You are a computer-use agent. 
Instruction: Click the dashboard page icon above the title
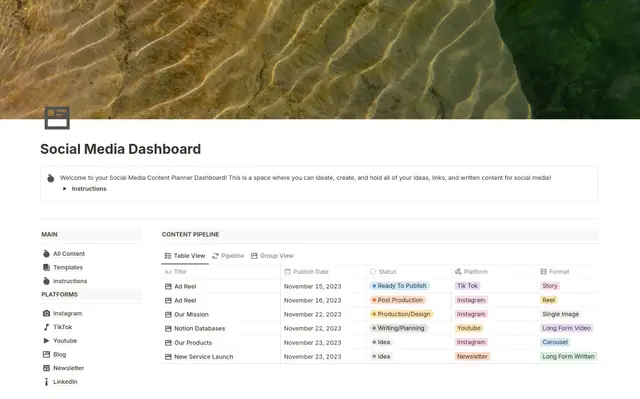(x=57, y=117)
